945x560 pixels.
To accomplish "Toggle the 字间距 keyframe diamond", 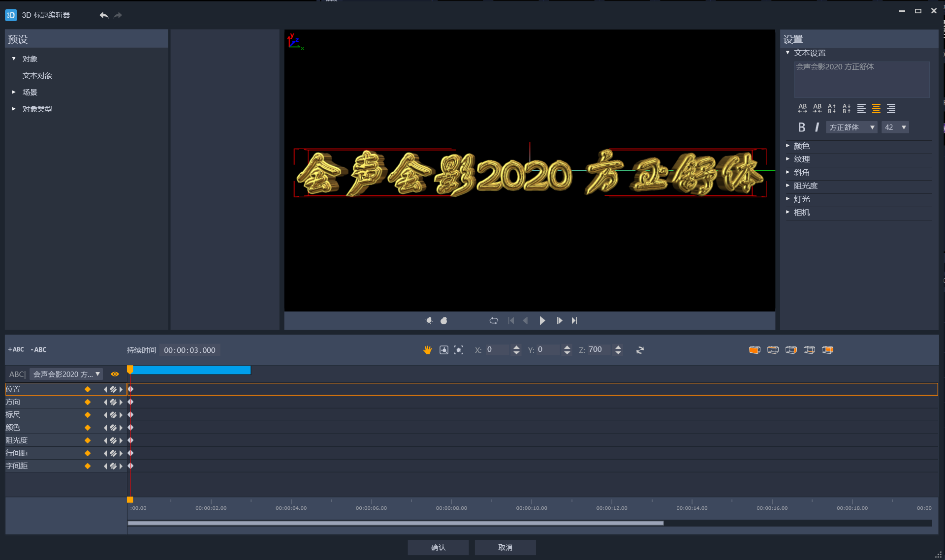I will tap(88, 466).
